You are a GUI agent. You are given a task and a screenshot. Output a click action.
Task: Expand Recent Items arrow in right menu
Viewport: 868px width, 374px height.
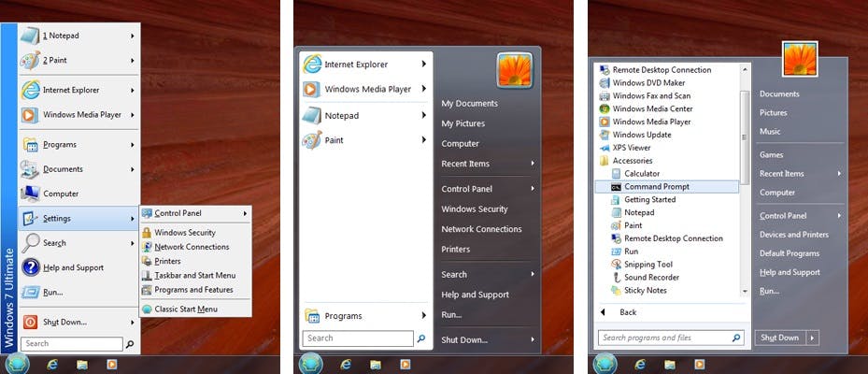839,173
